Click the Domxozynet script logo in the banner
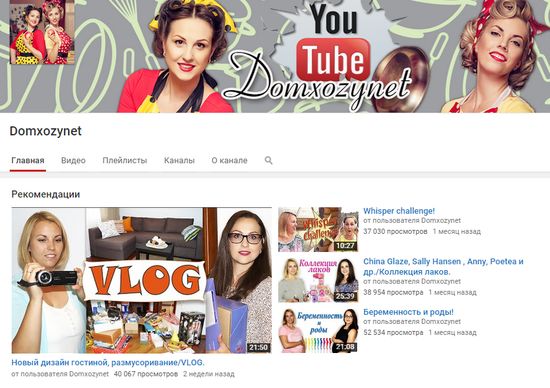This screenshot has height=388, width=550. 316,82
